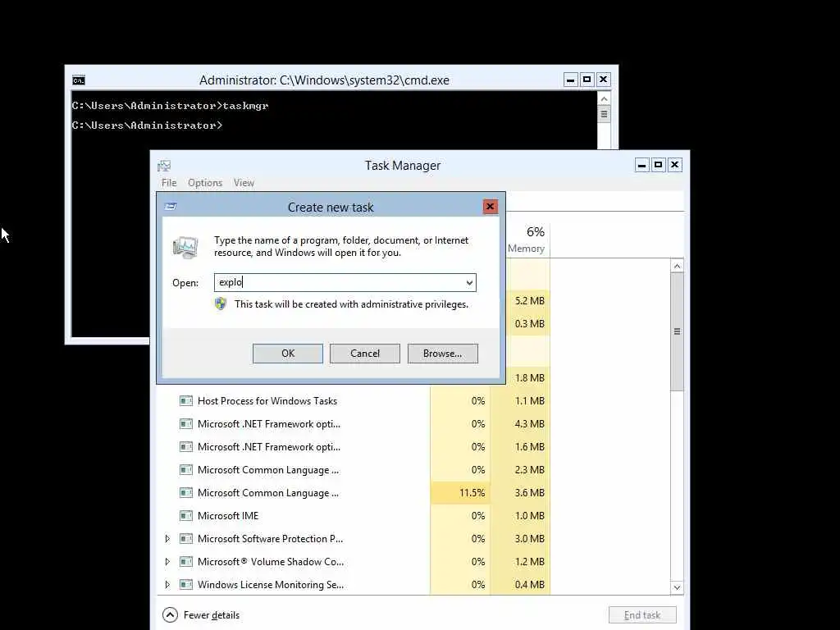Click the Fewer details link text
This screenshot has width=840, height=630.
pyautogui.click(x=212, y=615)
